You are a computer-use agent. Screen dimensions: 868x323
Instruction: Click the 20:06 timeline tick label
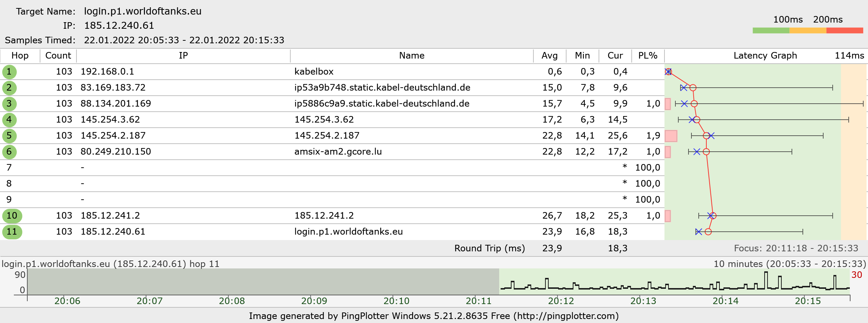point(67,301)
